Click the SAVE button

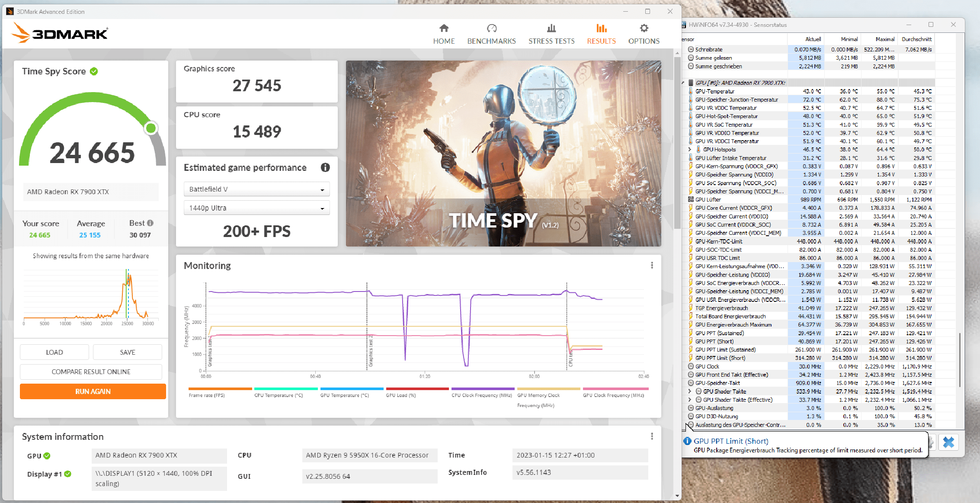(128, 352)
